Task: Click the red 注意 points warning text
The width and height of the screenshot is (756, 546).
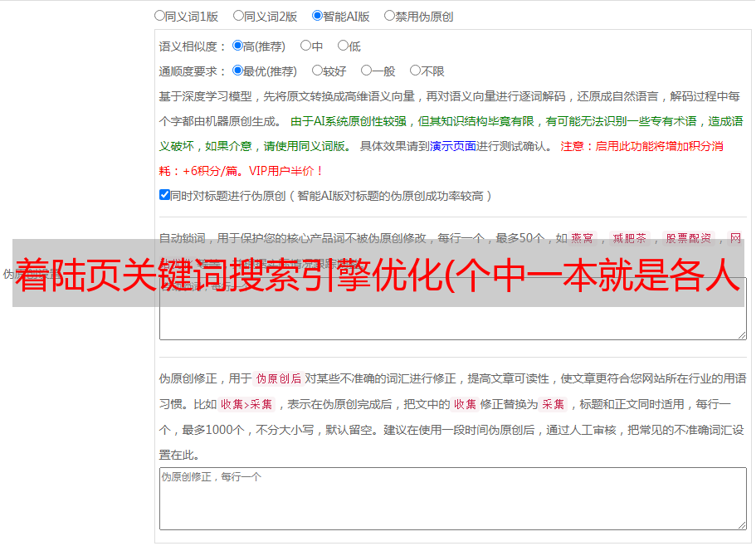Action: pyautogui.click(x=441, y=158)
